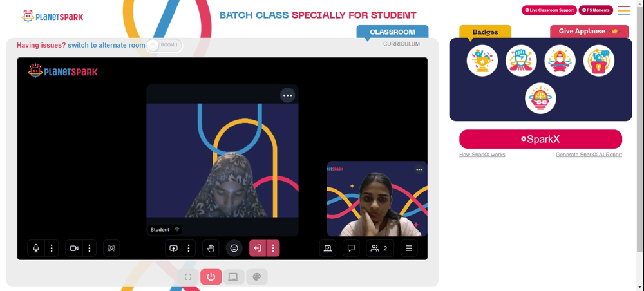The width and height of the screenshot is (644, 291).
Task: Select the Badges tab
Action: 485,32
